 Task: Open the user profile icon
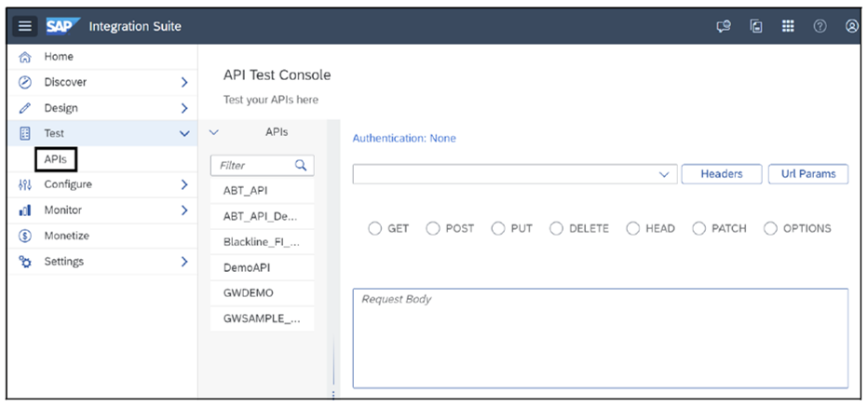(851, 26)
